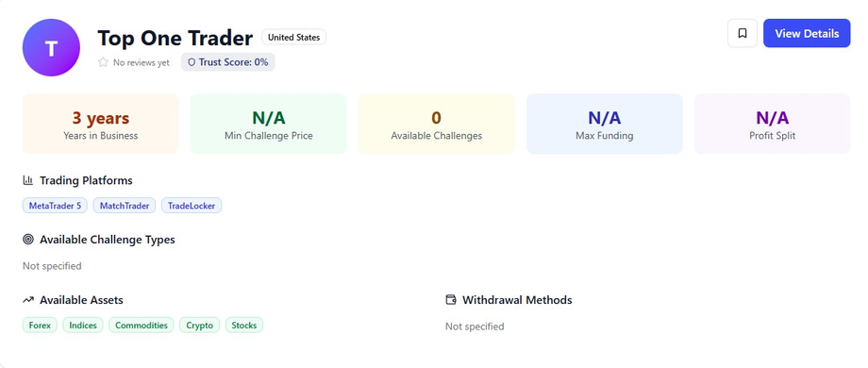This screenshot has height=368, width=868.
Task: Select the Forex asset tag
Action: tap(40, 326)
